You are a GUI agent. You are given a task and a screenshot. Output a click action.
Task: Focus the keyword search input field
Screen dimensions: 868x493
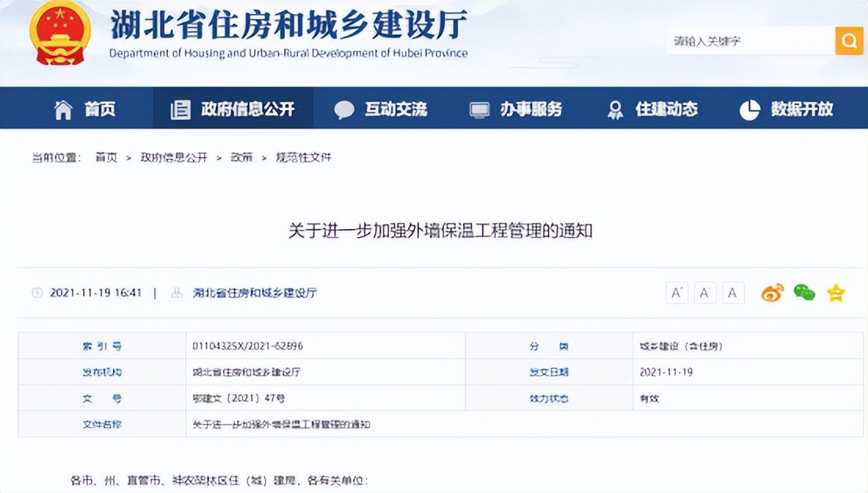pyautogui.click(x=748, y=41)
